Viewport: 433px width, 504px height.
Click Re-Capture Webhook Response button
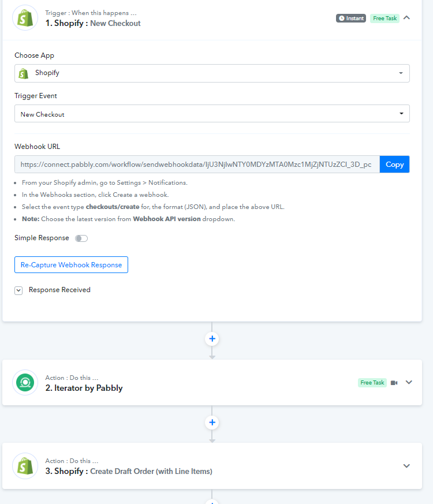tap(71, 264)
